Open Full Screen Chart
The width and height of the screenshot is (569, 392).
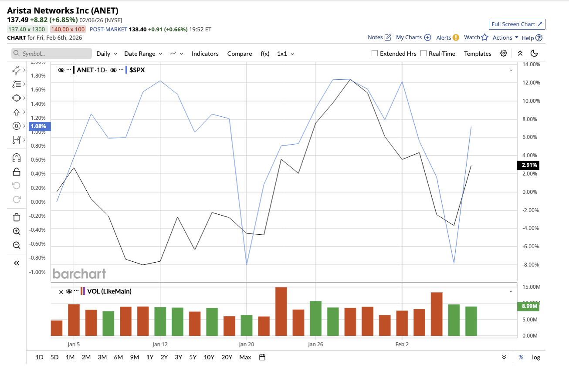(517, 24)
